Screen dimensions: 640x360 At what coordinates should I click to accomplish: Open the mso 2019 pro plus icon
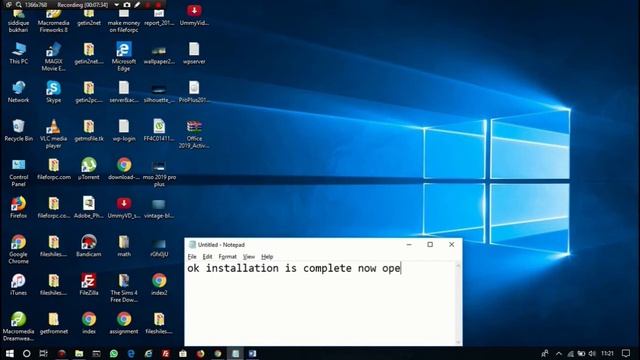(159, 172)
